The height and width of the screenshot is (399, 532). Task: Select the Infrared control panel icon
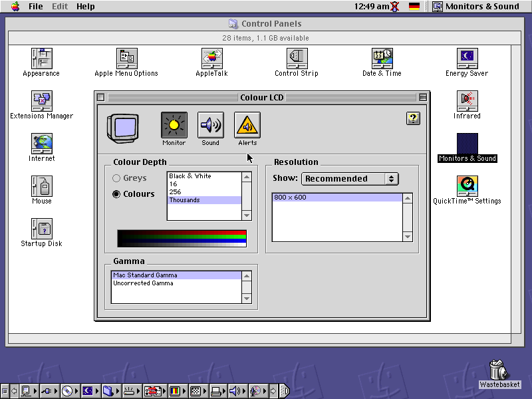coord(467,101)
